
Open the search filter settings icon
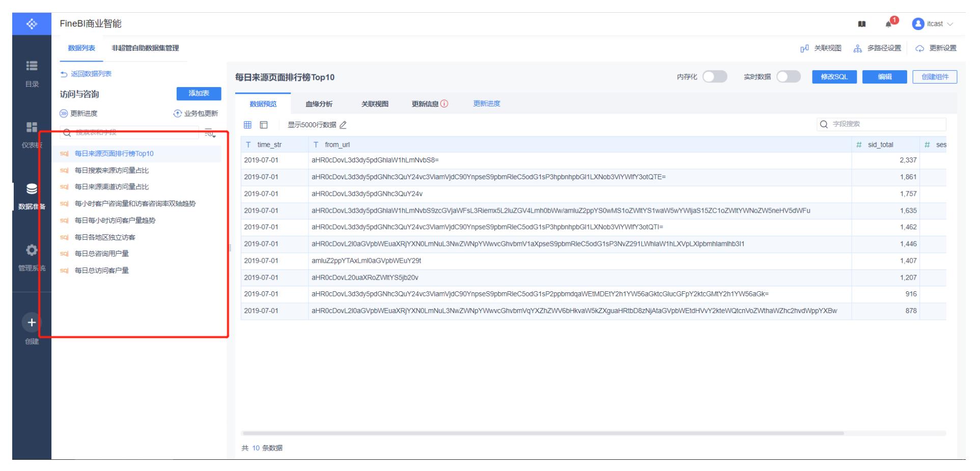point(210,133)
